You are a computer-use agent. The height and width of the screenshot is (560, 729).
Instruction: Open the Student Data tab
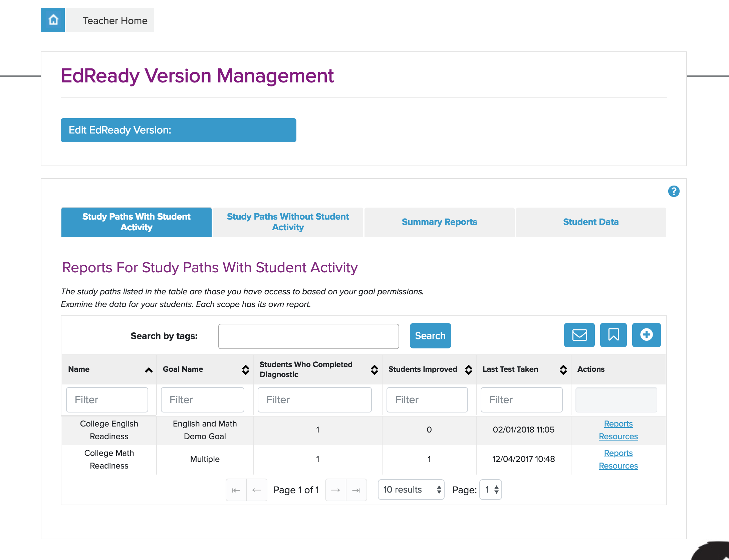click(591, 222)
